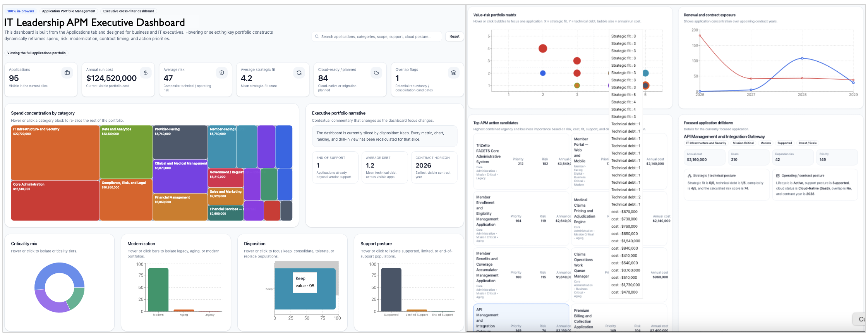Screen dimensions: 868x335
Task: Open the Member Enrollment and Eligibility Management card
Action: pyautogui.click(x=521, y=218)
